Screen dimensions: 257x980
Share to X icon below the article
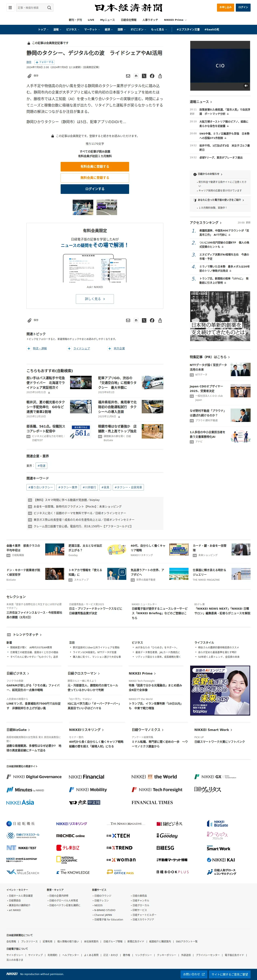pyautogui.click(x=144, y=320)
